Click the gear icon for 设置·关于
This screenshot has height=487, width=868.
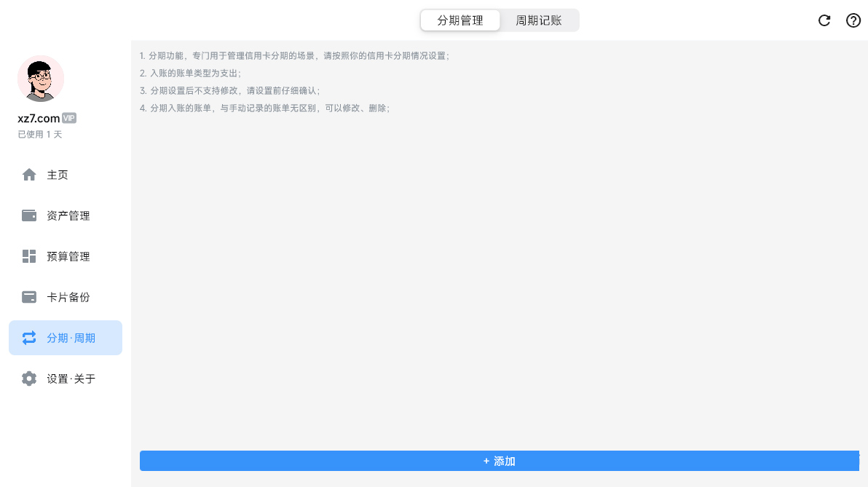tap(29, 379)
